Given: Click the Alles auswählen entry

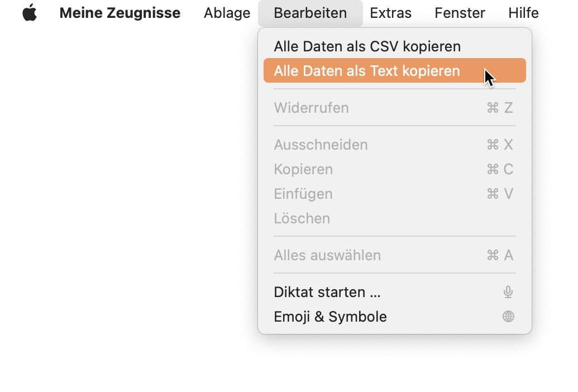Looking at the screenshot, I should 394,255.
